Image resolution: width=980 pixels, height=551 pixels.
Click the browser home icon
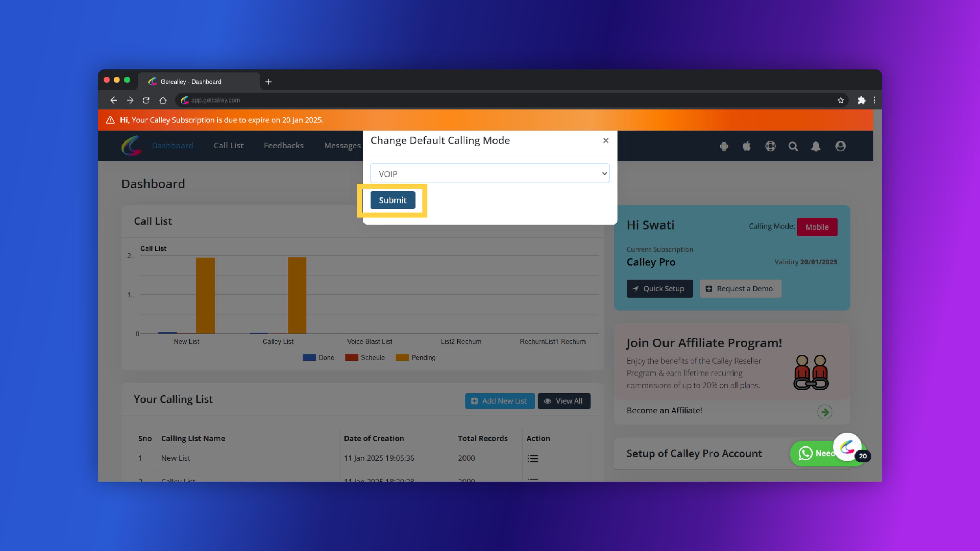tap(163, 100)
